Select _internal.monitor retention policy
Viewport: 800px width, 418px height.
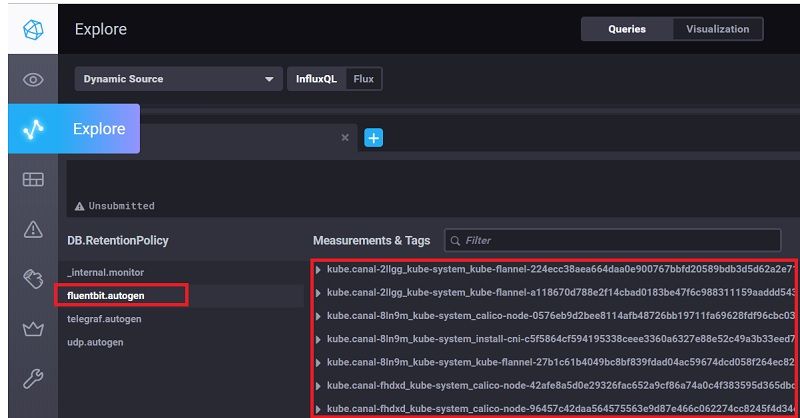click(x=106, y=273)
